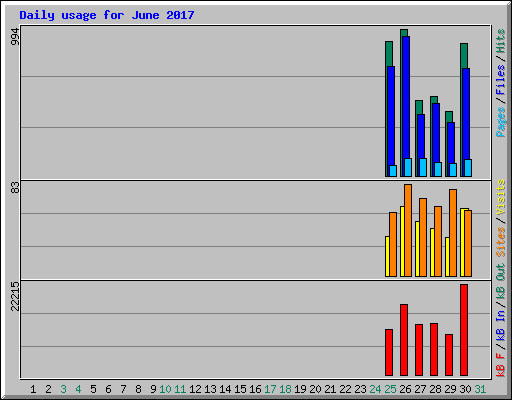Click the cyan Pages bar for day 26

408,167
